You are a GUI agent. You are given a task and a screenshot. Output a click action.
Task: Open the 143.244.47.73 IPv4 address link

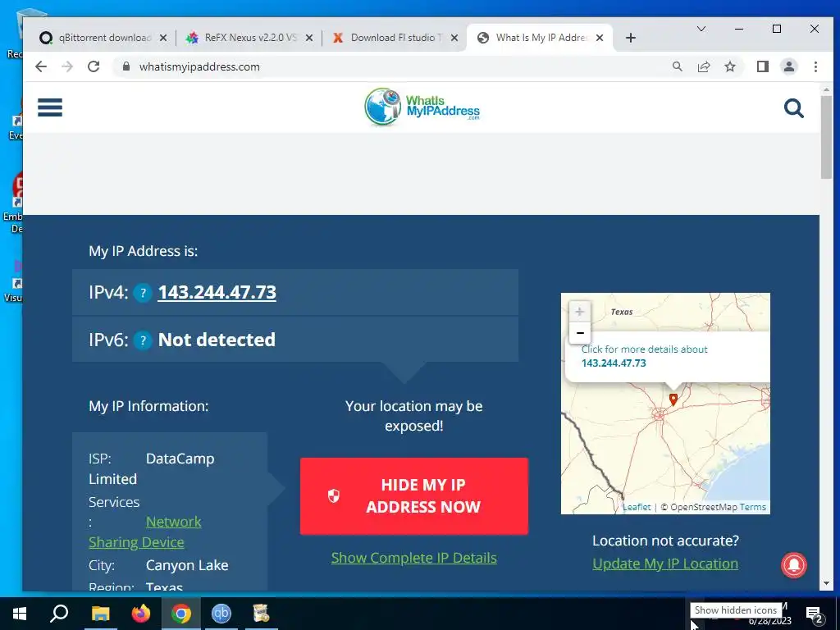pyautogui.click(x=217, y=292)
